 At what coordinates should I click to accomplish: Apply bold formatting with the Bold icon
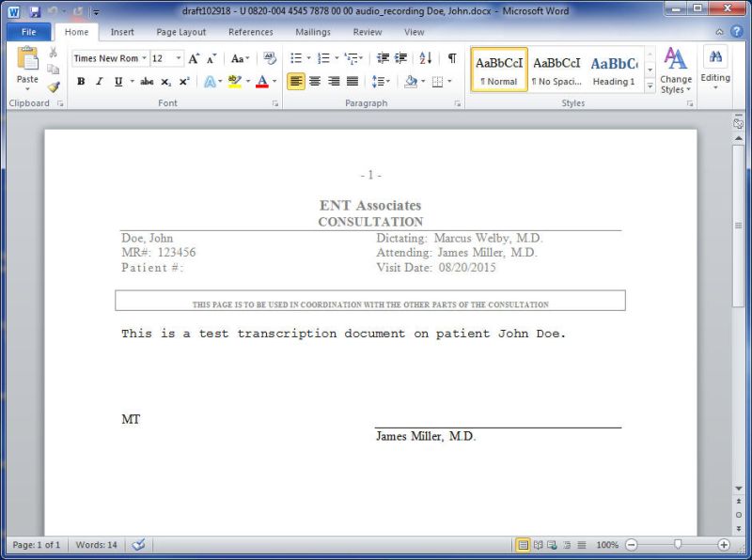click(x=81, y=82)
